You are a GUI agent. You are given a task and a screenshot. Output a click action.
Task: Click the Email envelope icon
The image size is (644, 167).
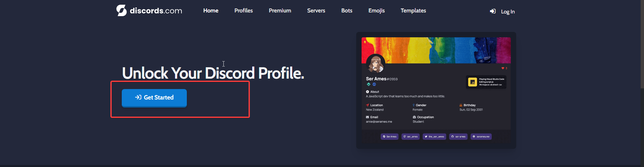click(x=367, y=117)
